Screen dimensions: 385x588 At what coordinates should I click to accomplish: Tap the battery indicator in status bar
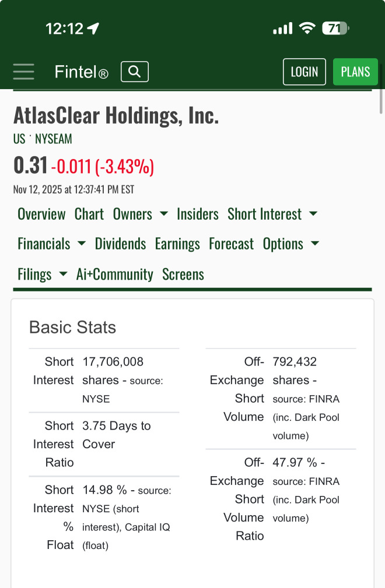click(x=335, y=28)
